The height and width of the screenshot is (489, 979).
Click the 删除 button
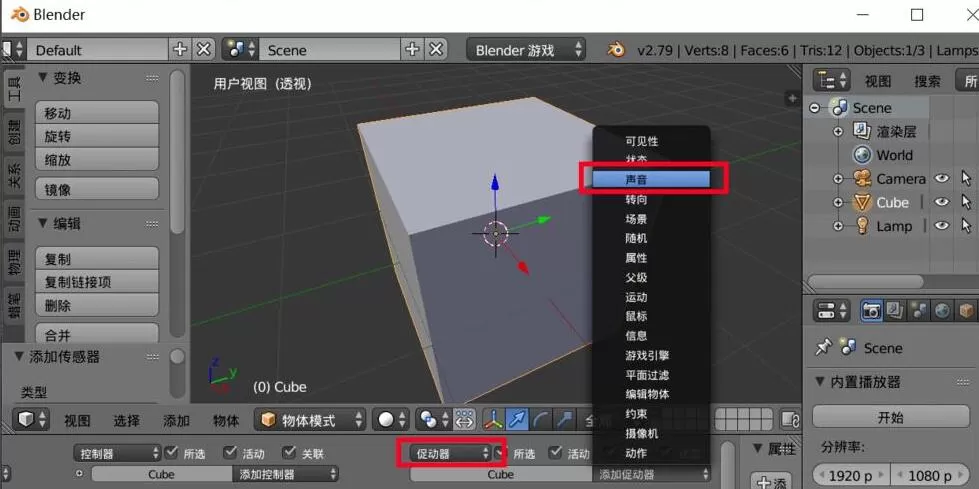pyautogui.click(x=97, y=305)
